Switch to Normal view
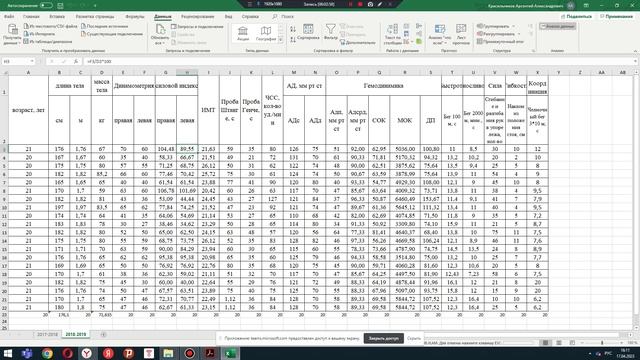 tap(545, 343)
